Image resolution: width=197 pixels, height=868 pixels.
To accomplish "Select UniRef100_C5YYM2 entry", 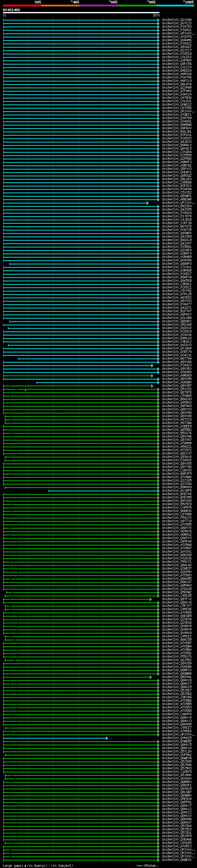I will (x=177, y=291).
